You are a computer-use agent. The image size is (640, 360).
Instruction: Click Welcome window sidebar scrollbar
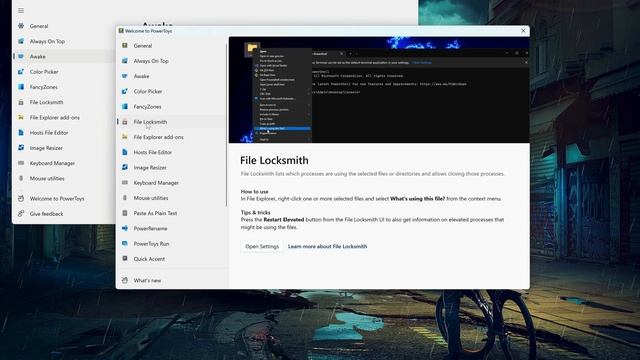point(226,124)
